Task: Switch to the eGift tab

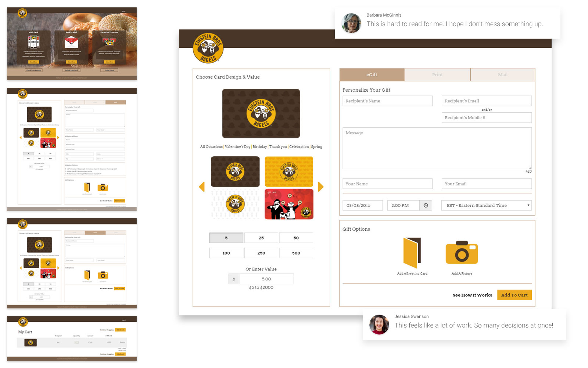Action: pyautogui.click(x=372, y=75)
